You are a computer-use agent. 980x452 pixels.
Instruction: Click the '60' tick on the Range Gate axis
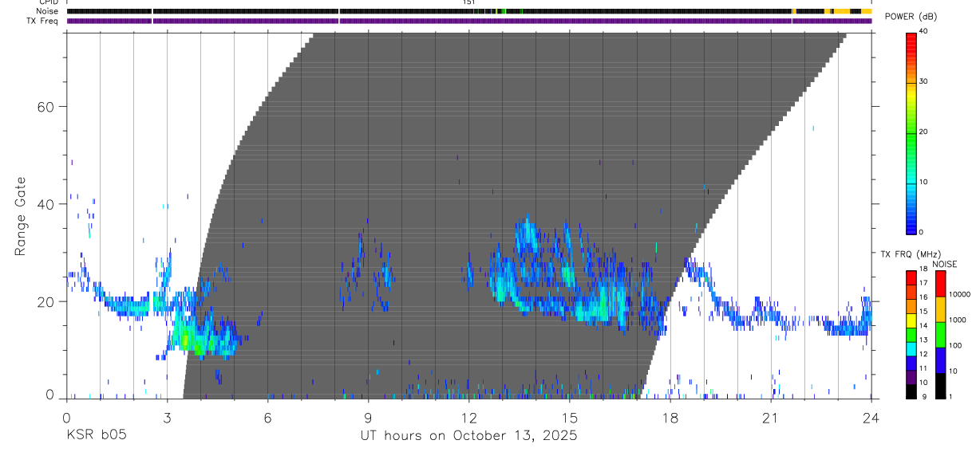pos(48,107)
